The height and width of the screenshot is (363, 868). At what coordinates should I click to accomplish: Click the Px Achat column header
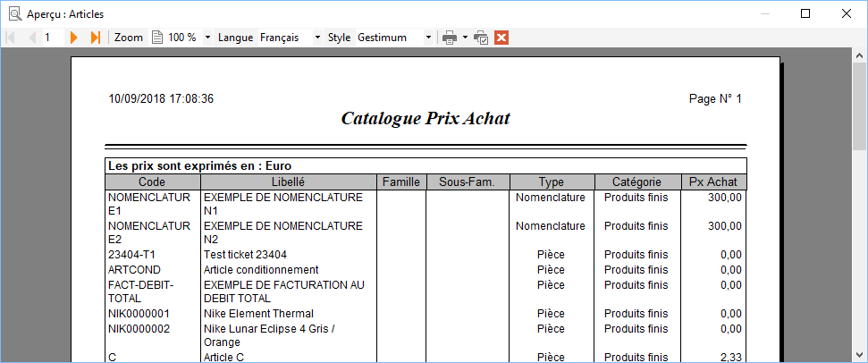[x=713, y=181]
